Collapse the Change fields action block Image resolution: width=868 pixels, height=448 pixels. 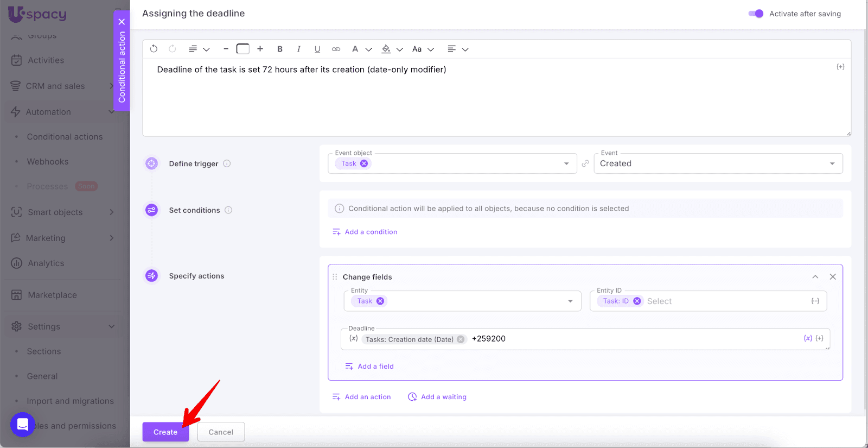coord(815,277)
